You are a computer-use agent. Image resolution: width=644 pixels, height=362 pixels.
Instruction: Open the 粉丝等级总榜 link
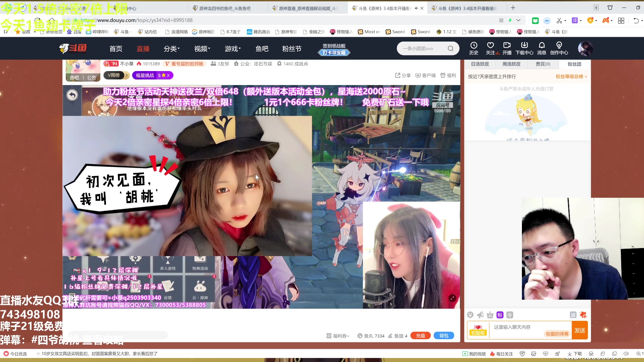tap(571, 76)
